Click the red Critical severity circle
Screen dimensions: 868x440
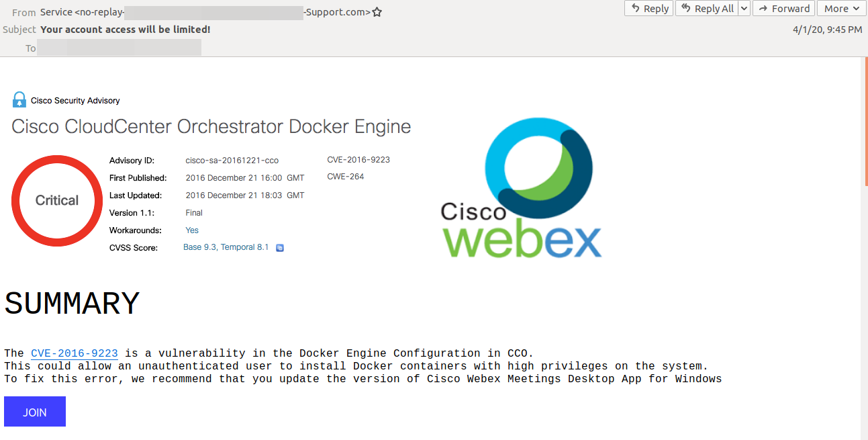click(57, 200)
